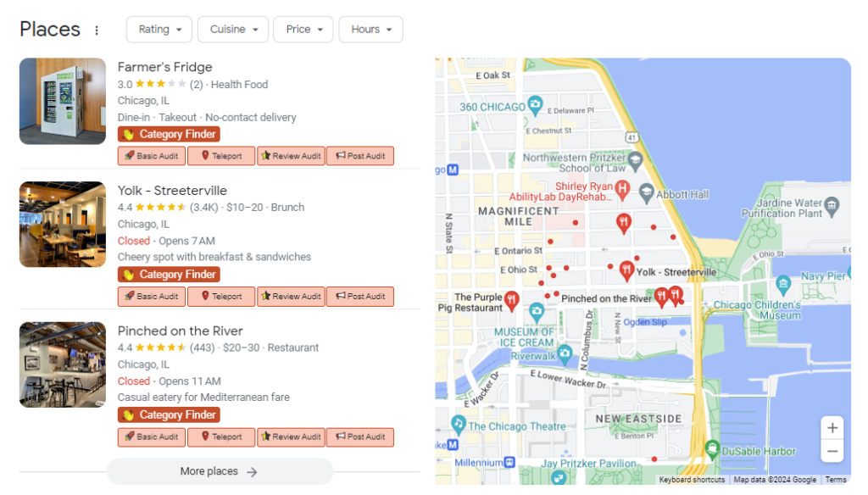Select the Abbott Hall school marker
The width and height of the screenshot is (868, 495).
point(646,192)
